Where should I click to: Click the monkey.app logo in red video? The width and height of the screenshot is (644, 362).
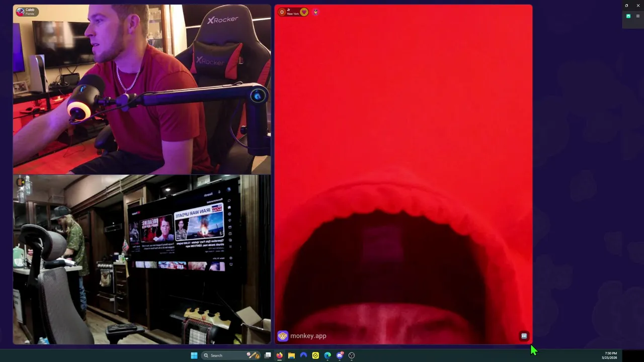pyautogui.click(x=302, y=336)
